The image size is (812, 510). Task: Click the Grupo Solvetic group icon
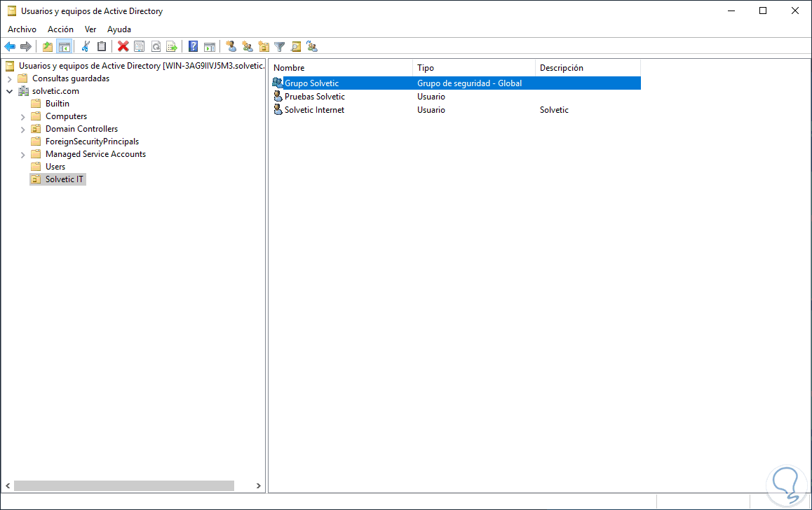tap(278, 83)
